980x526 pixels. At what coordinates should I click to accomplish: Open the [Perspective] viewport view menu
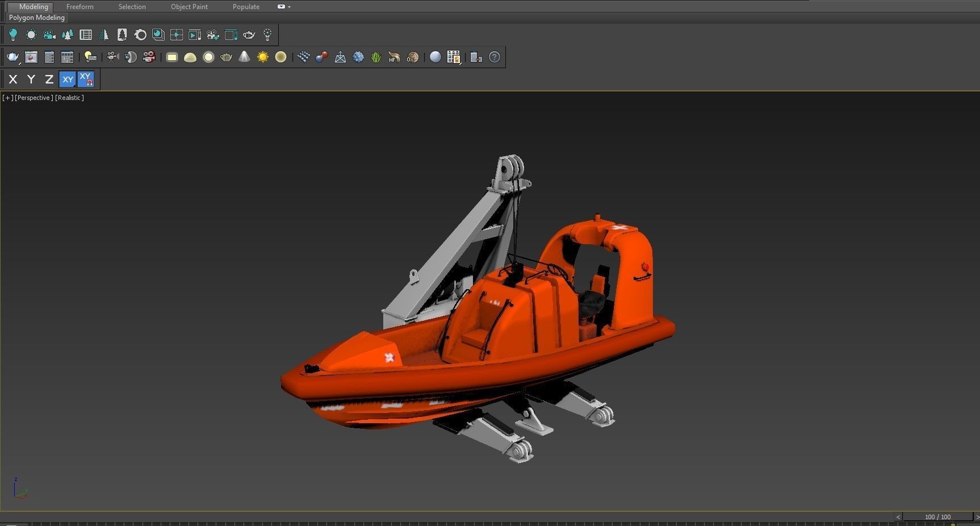tap(34, 98)
